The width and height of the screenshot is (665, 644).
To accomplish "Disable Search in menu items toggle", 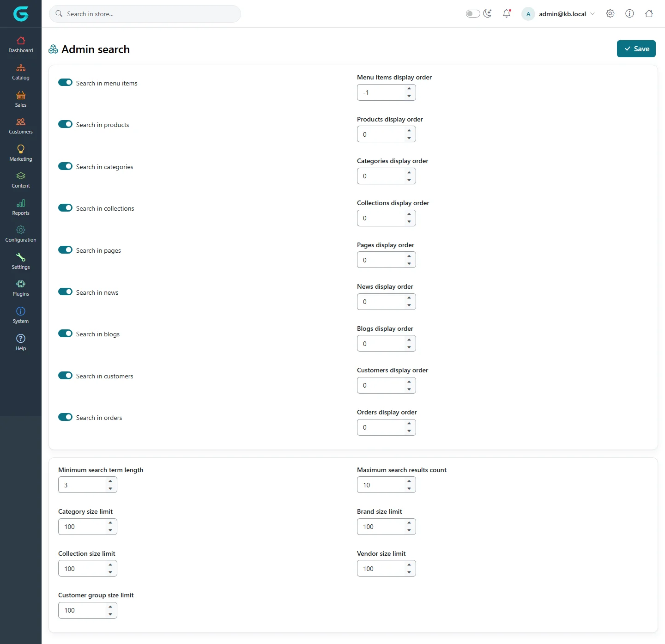I will tap(65, 83).
